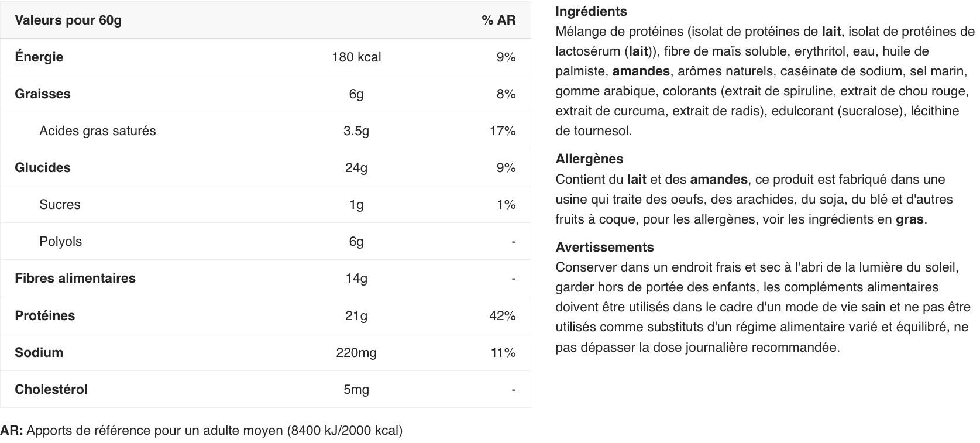This screenshot has width=980, height=443.
Task: Click the Graisses row label
Action: tap(43, 94)
